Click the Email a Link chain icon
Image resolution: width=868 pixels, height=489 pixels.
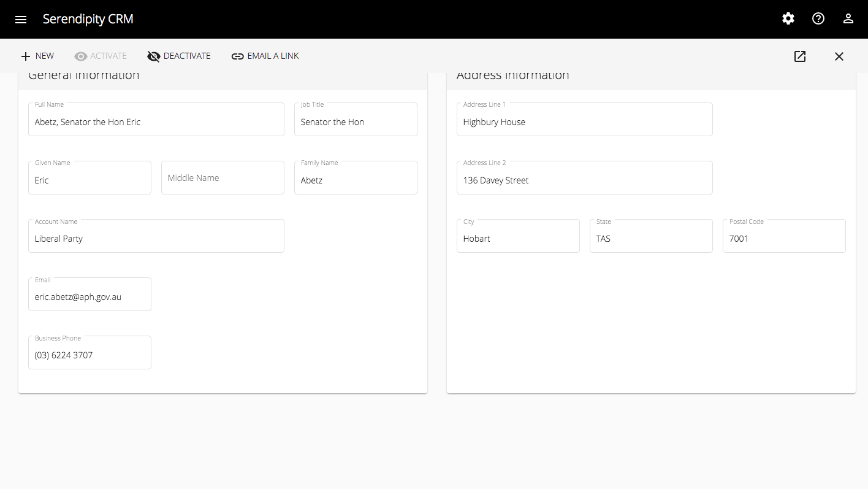point(237,56)
